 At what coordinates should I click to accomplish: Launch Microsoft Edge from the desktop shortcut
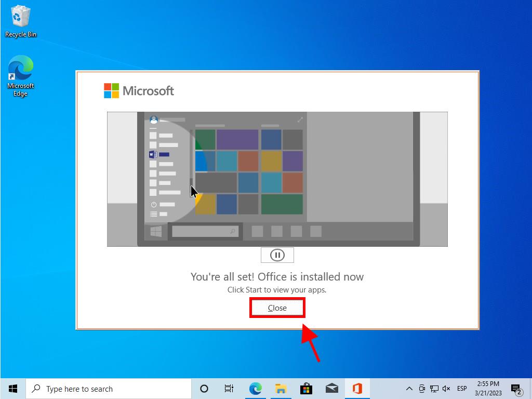coord(20,72)
